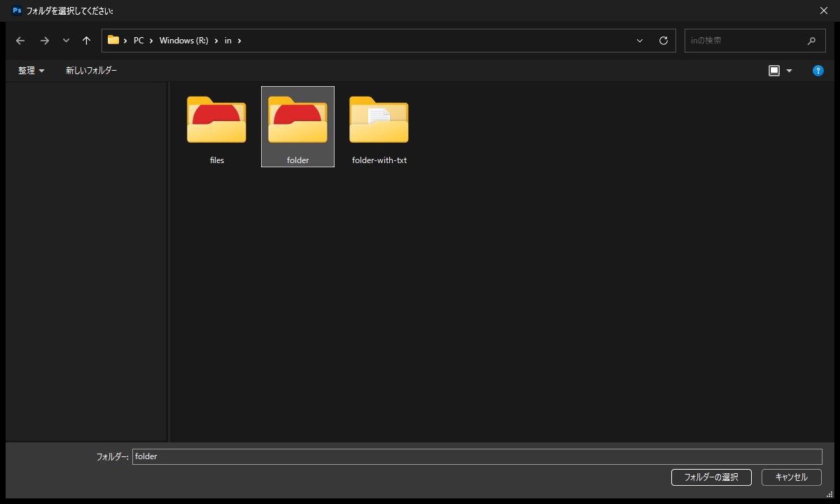Expand the chevron after Windows (R:) breadcrumb
Image resolution: width=840 pixels, height=504 pixels.
tap(216, 41)
